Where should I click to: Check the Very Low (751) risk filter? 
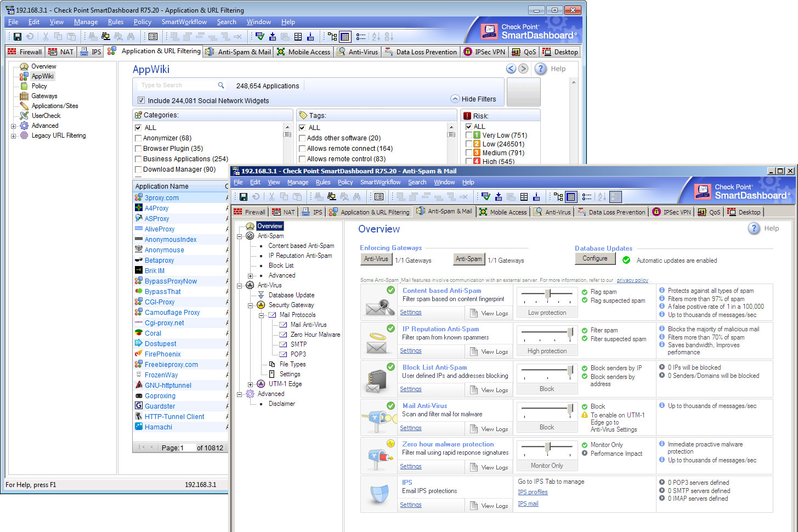469,135
